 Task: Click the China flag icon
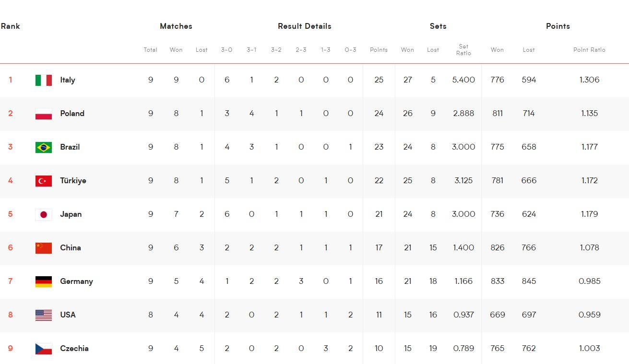pos(44,248)
